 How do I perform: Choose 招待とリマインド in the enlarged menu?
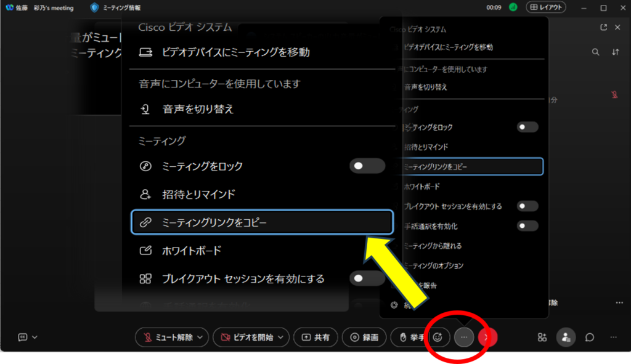tap(198, 194)
